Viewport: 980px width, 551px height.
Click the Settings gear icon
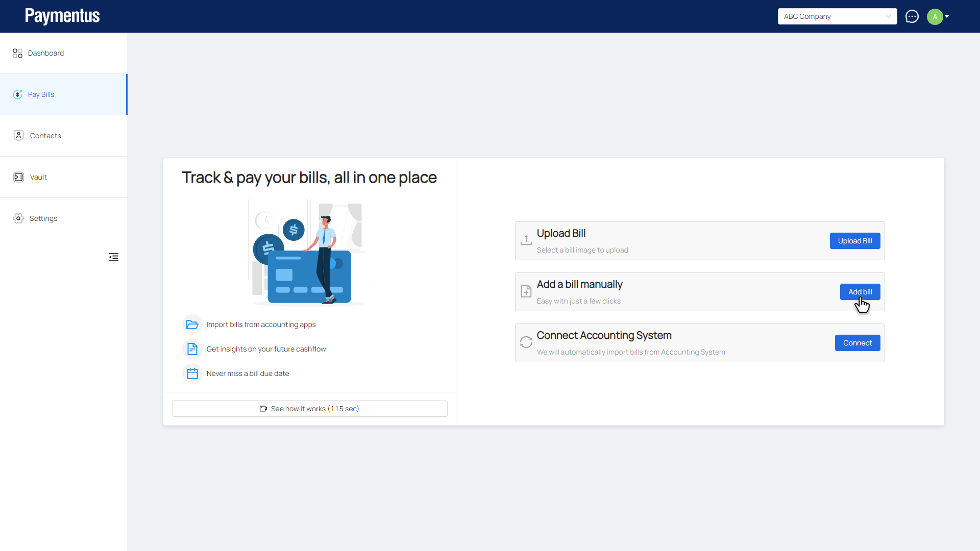(18, 218)
